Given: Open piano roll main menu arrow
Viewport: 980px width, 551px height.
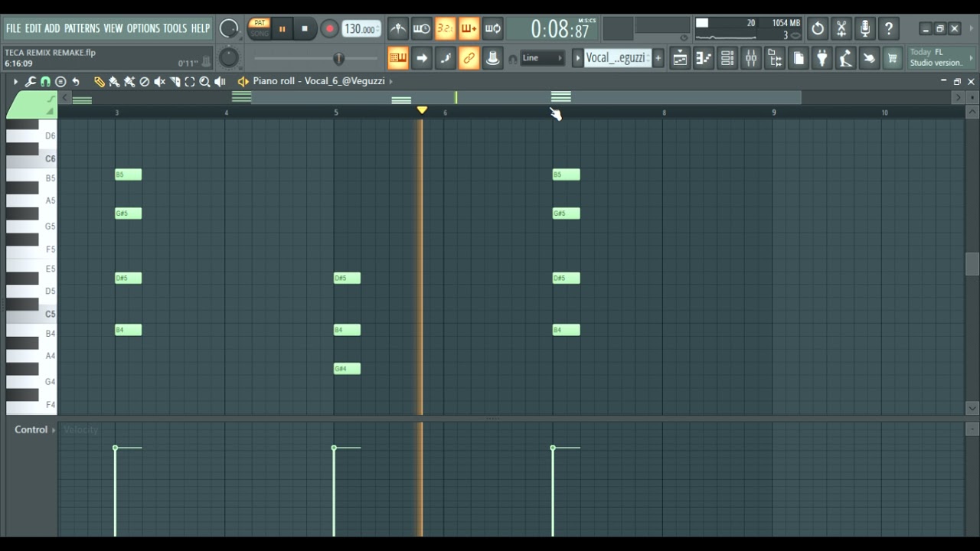Looking at the screenshot, I should point(15,81).
